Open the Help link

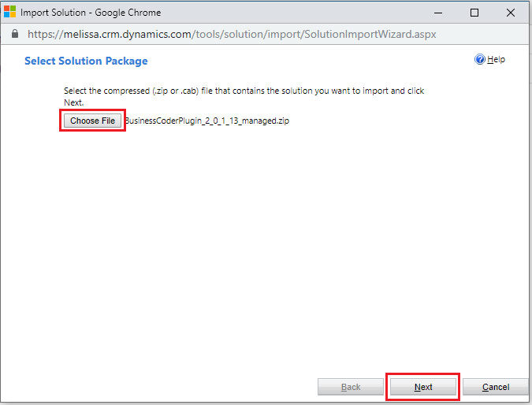496,60
